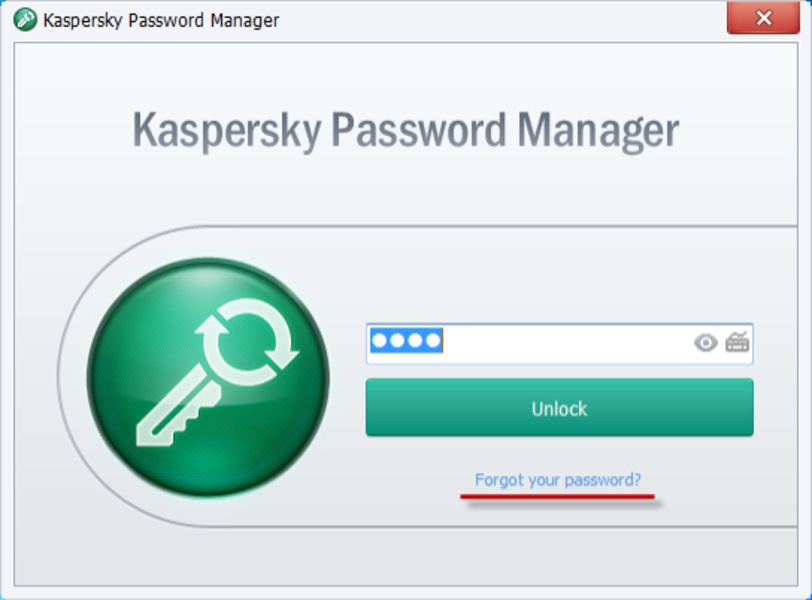Click the large green key logo
Screen dimensions: 812x600
(208, 378)
